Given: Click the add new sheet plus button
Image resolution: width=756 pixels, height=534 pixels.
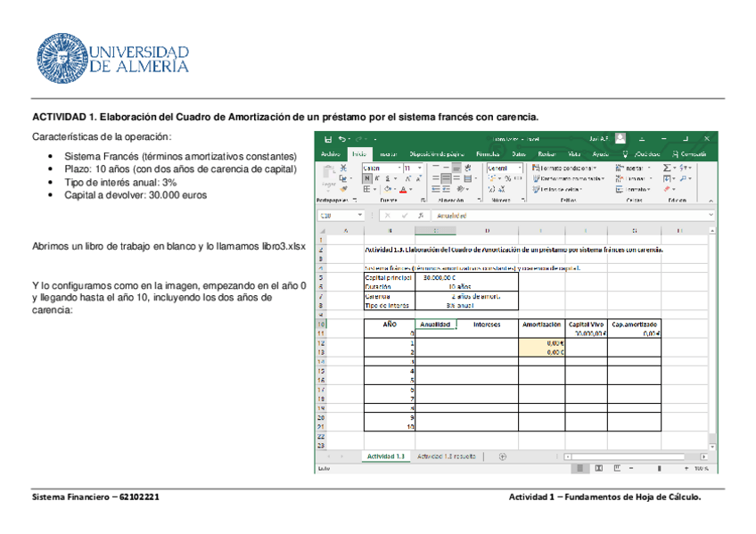Looking at the screenshot, I should pyautogui.click(x=503, y=456).
